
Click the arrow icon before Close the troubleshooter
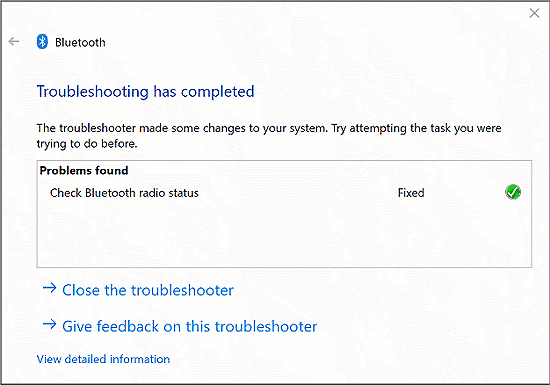tap(49, 288)
